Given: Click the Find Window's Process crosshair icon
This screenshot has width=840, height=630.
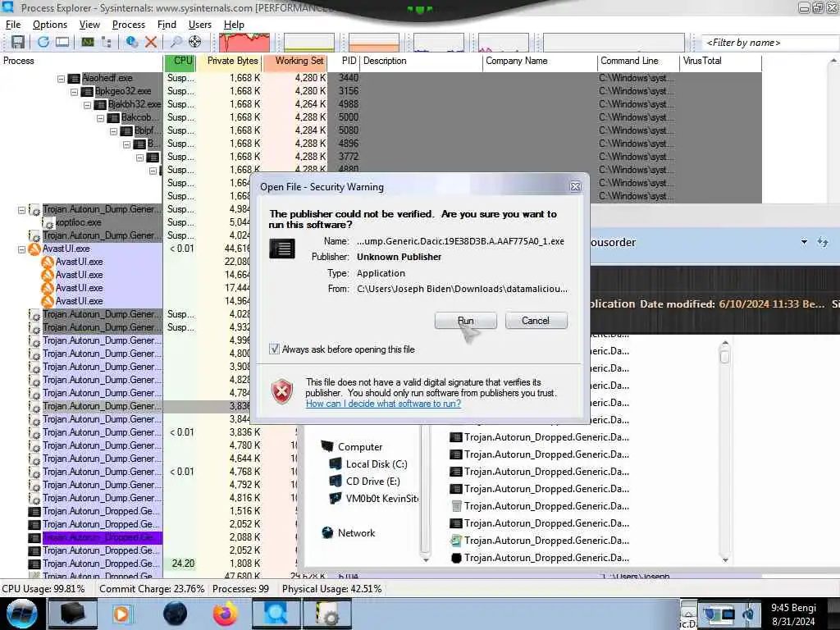Looking at the screenshot, I should 195,42.
